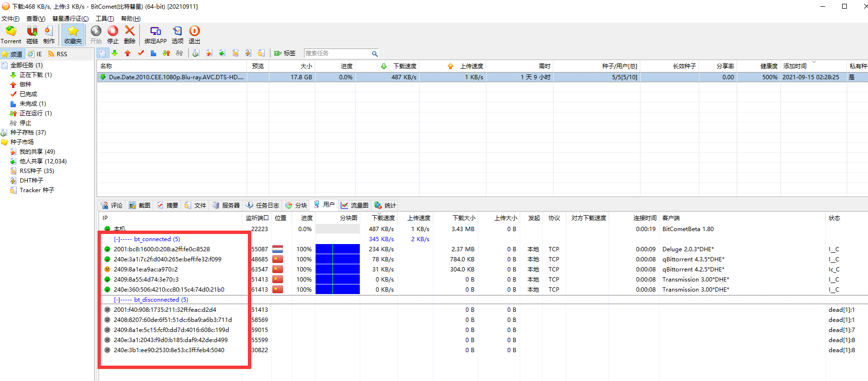The height and width of the screenshot is (381, 868).
Task: Open 我的共享 (49) in sidebar
Action: click(x=33, y=152)
